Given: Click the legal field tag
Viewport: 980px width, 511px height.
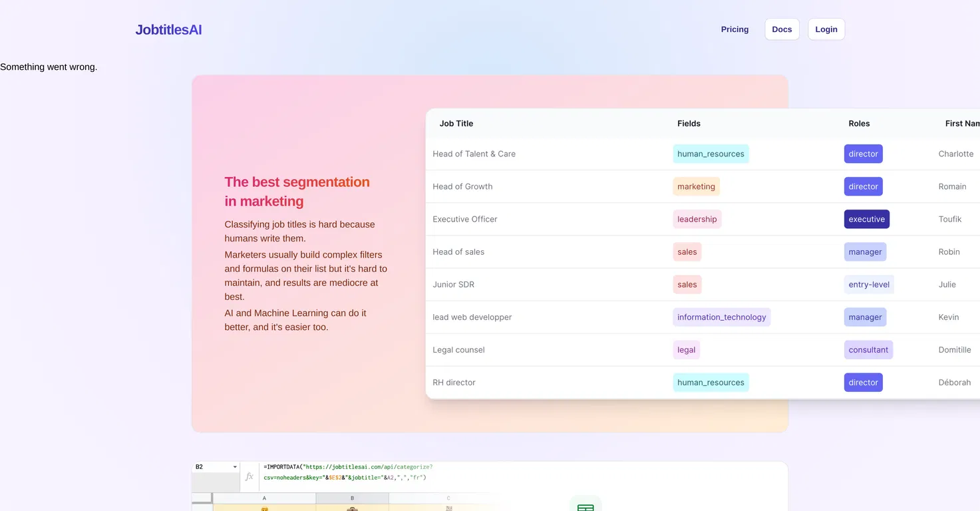Looking at the screenshot, I should point(686,349).
